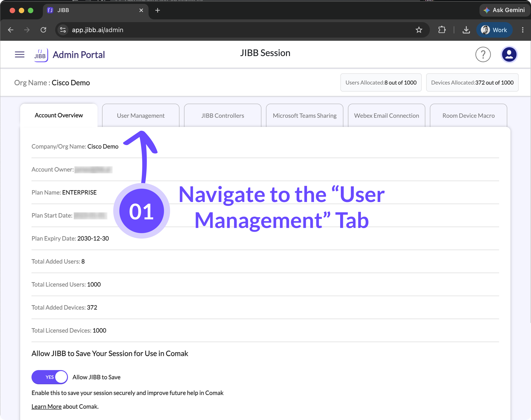This screenshot has width=531, height=420.
Task: Click 'Allow JIBB to Save Your Session' heading
Action: 110,353
